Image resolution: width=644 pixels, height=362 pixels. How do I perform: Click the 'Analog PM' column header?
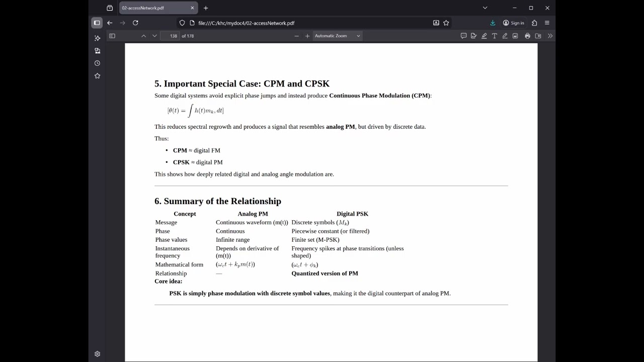tap(253, 214)
